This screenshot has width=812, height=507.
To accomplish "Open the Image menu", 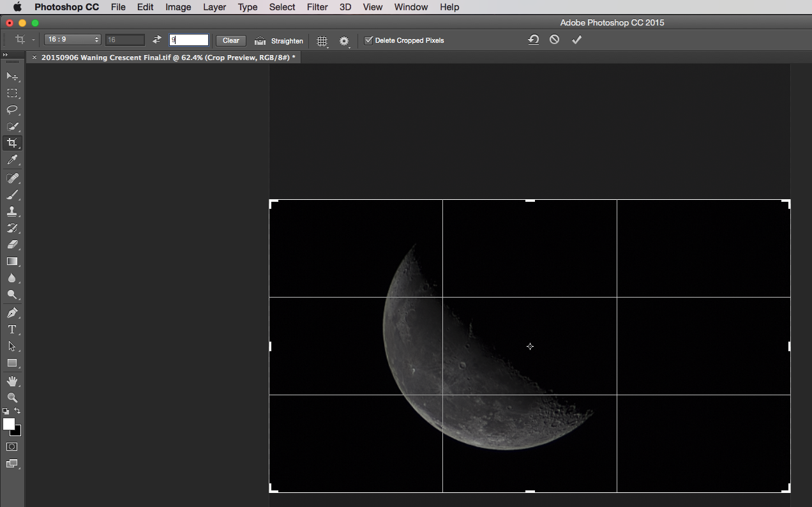I will coord(178,7).
